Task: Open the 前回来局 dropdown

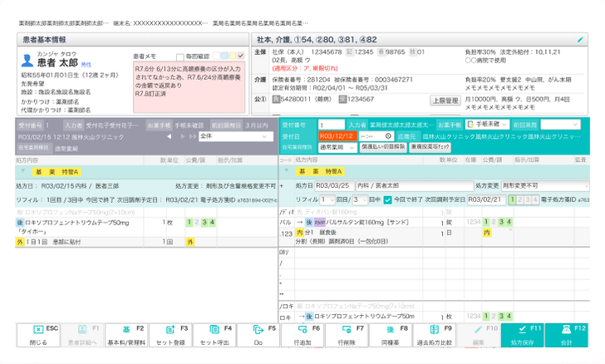Action: 560,125
